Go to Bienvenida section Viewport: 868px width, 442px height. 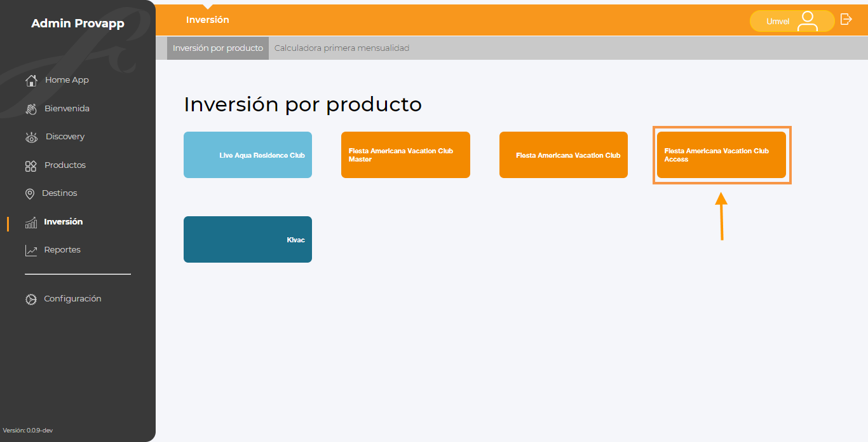[67, 109]
